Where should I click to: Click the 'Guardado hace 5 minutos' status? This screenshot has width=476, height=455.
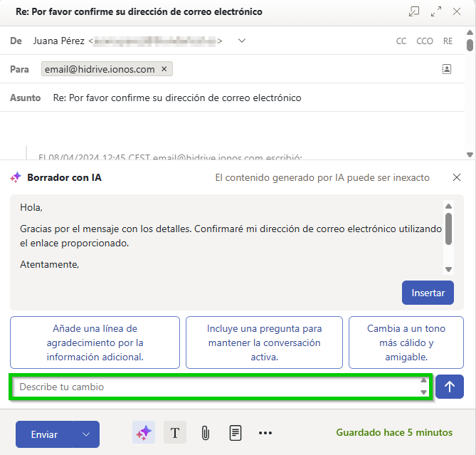394,432
